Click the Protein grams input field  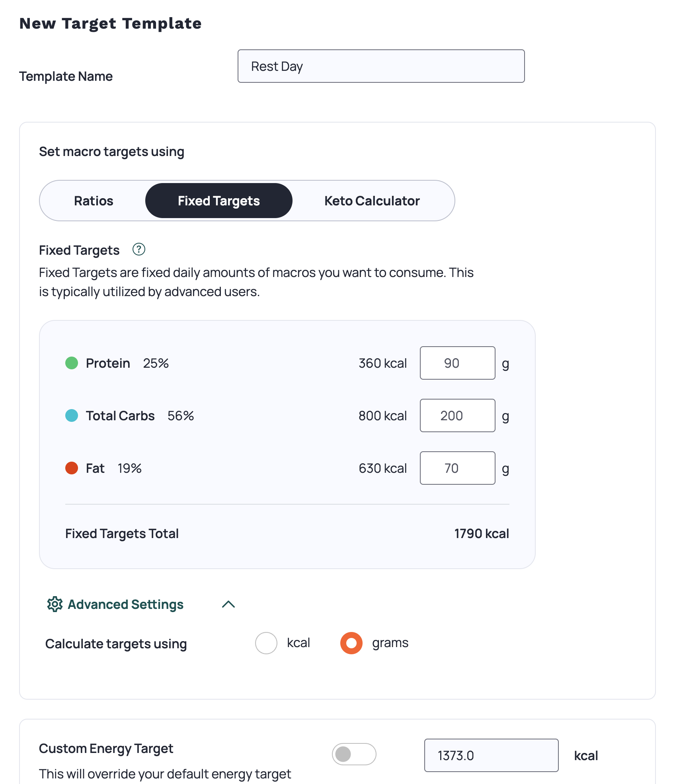coord(458,363)
